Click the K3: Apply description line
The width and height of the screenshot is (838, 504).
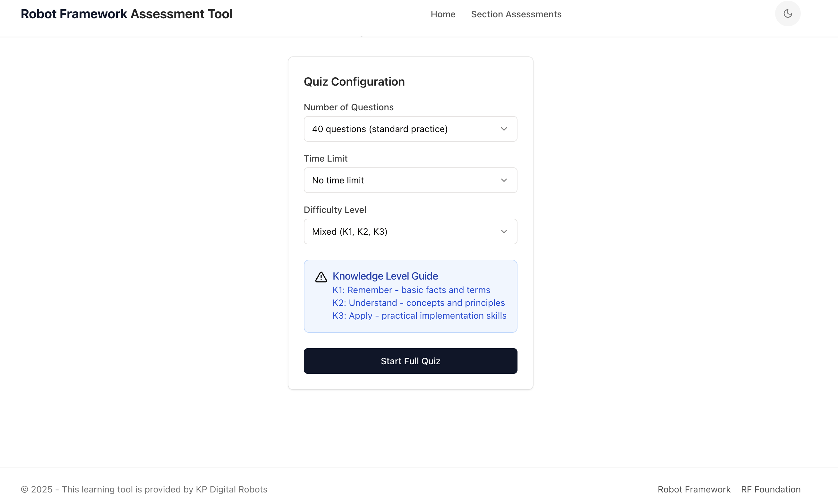[419, 316]
